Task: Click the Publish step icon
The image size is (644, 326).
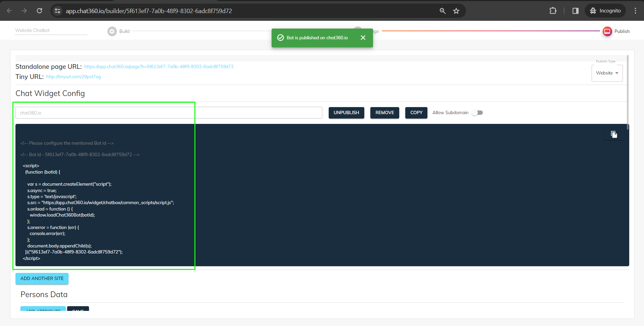Action: [x=607, y=31]
